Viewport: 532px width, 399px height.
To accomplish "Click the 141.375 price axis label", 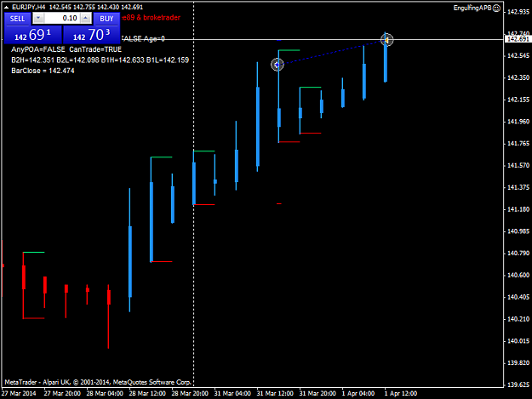I will 518,187.
